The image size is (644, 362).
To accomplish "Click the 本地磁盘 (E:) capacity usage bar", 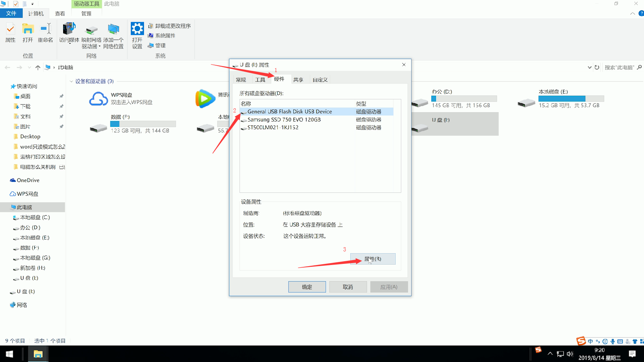I will pos(571,99).
